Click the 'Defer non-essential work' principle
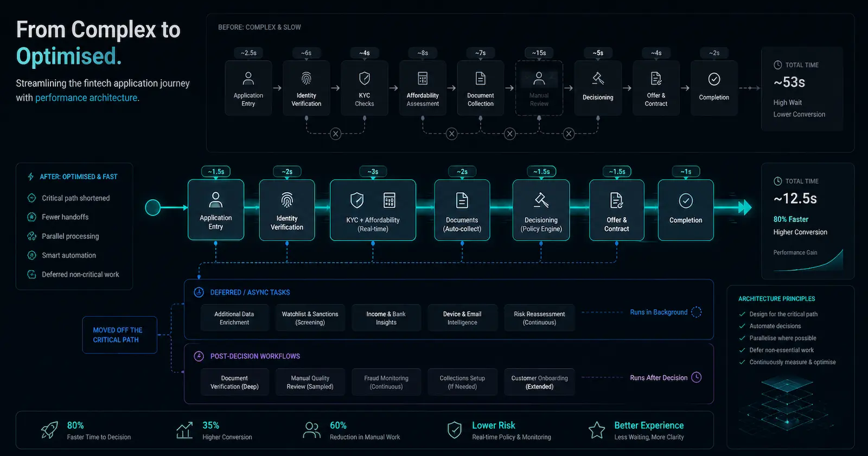 coord(781,350)
